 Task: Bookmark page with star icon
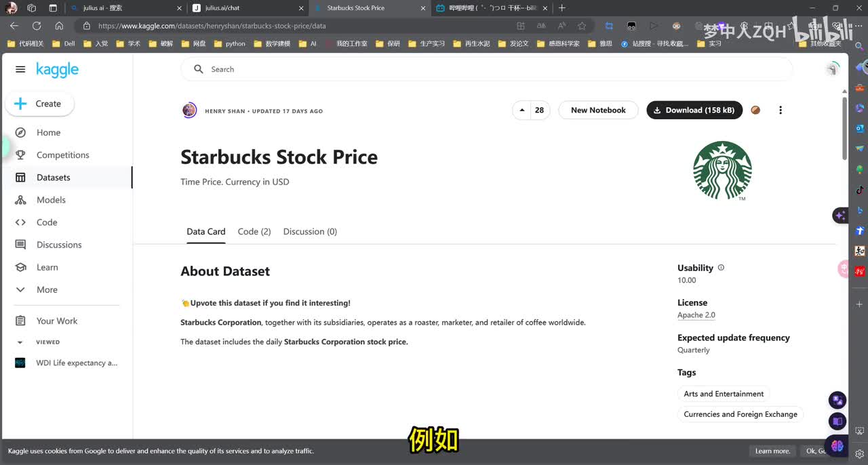(x=582, y=26)
